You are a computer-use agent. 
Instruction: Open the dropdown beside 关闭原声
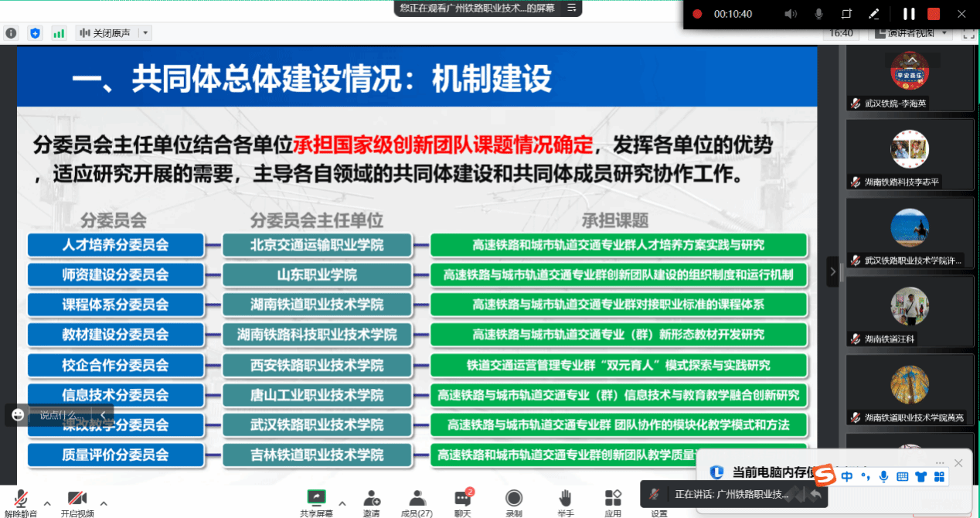(x=145, y=33)
